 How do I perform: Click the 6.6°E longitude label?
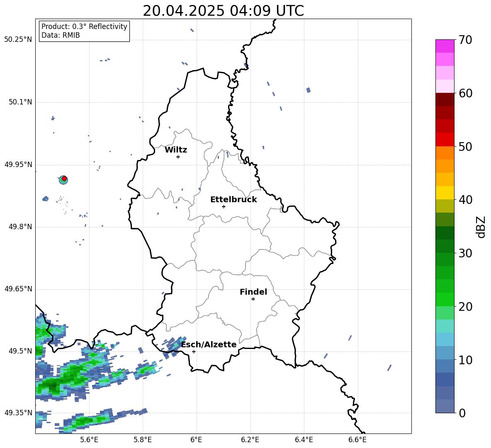click(x=357, y=440)
